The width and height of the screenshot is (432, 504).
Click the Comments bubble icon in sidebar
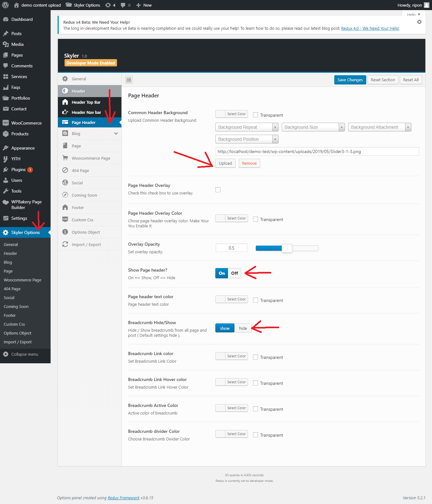(x=6, y=66)
